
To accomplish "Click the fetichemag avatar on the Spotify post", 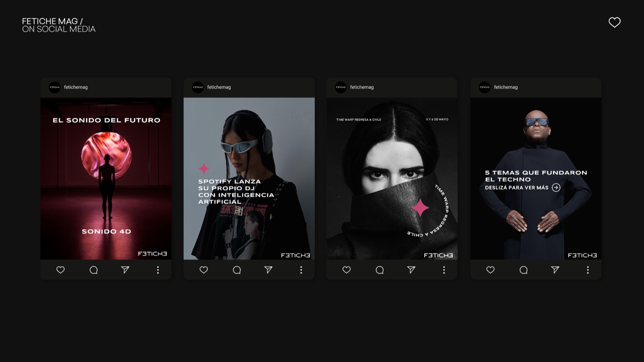I will [x=198, y=87].
